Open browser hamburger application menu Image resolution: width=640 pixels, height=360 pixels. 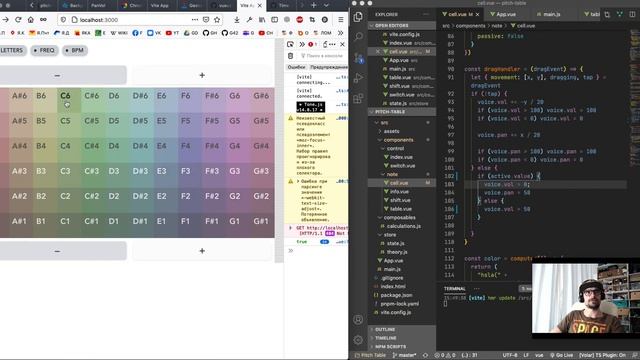coord(340,20)
